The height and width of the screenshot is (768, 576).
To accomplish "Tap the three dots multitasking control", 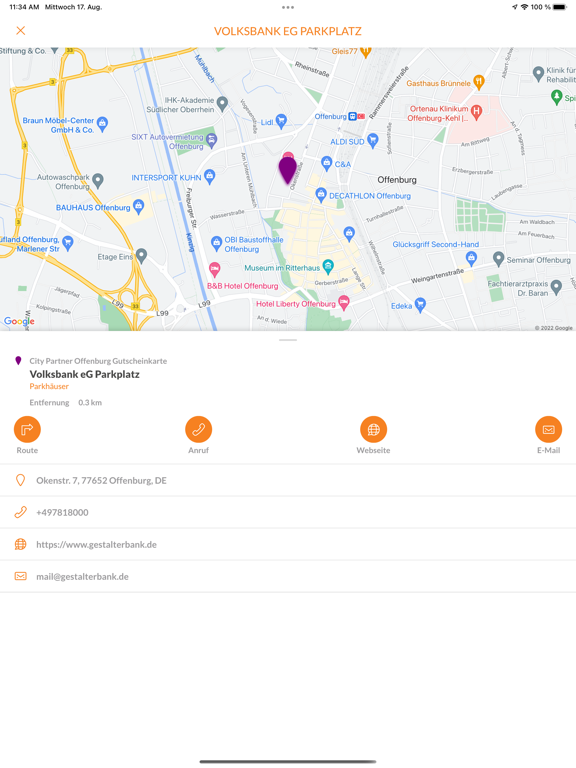I will click(x=288, y=7).
